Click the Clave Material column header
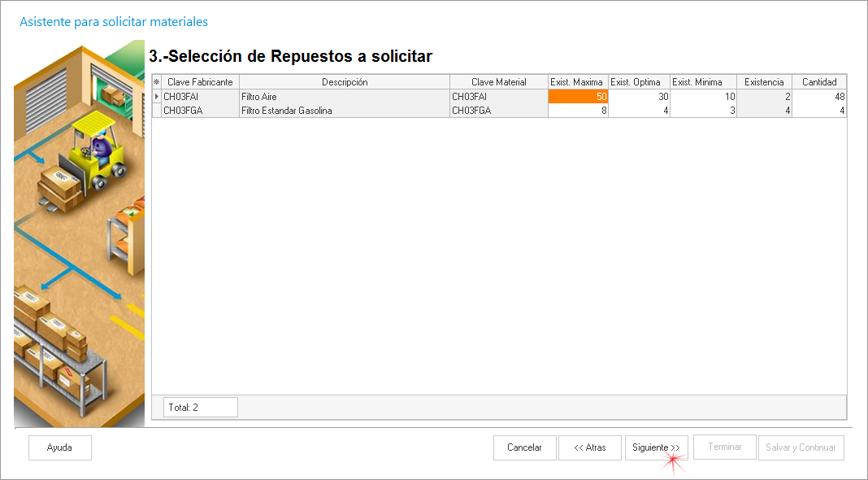This screenshot has width=868, height=480. click(498, 82)
